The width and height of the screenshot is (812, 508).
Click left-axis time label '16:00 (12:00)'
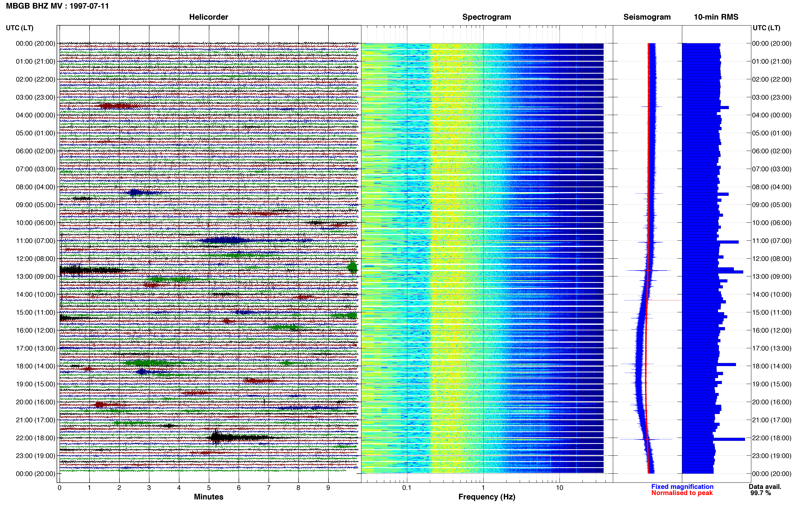tap(36, 330)
